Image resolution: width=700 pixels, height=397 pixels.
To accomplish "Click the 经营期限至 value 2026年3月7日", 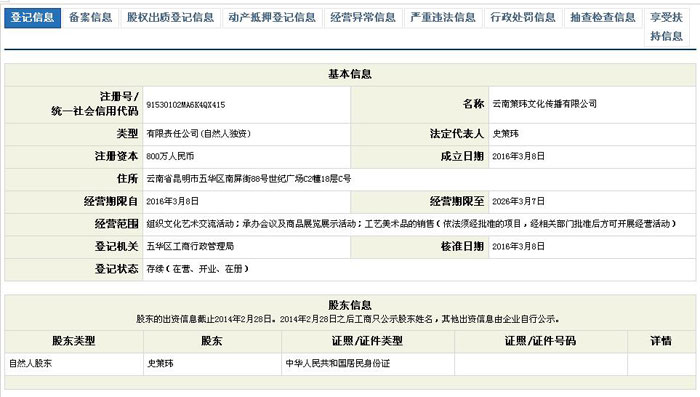I will [x=518, y=201].
